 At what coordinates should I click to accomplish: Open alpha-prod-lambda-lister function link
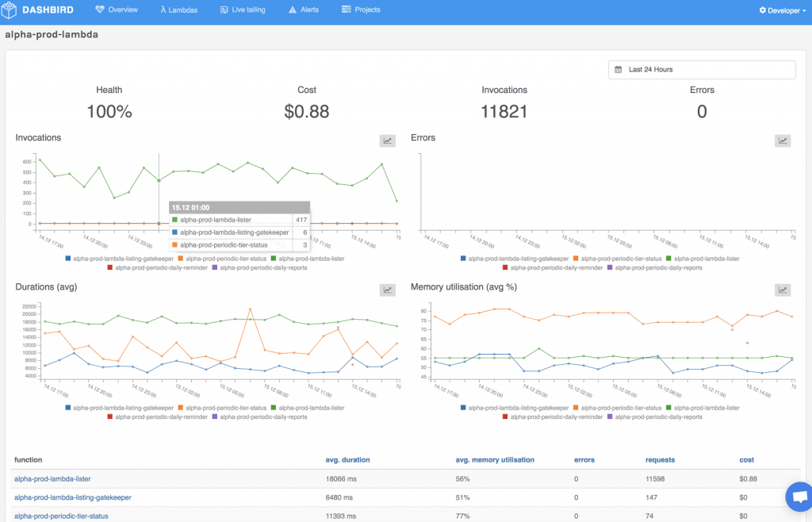[x=52, y=479]
